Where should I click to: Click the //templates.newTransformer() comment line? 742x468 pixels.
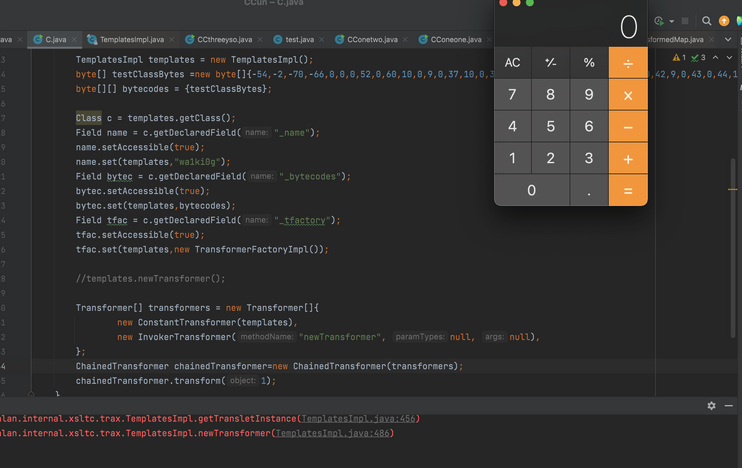[x=150, y=279]
